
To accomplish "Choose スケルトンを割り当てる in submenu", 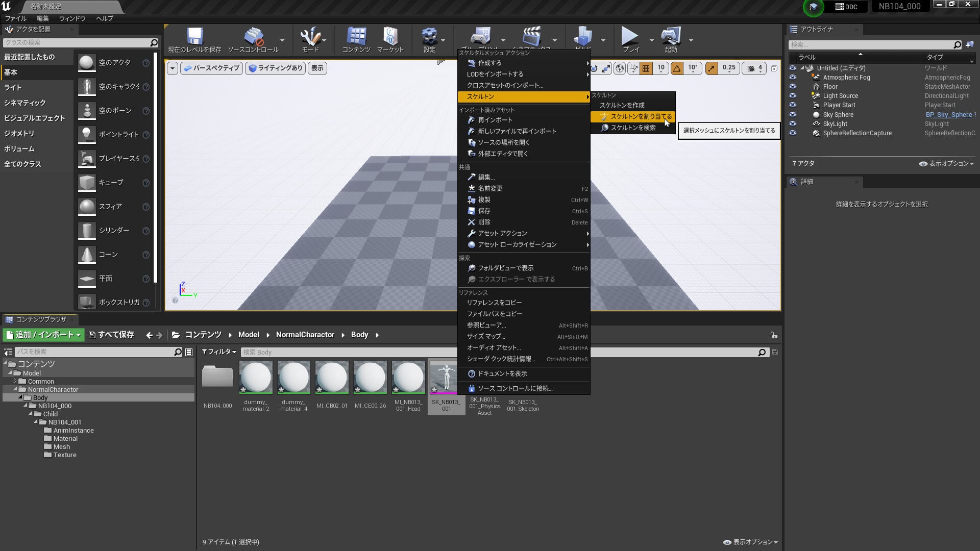I will [633, 117].
